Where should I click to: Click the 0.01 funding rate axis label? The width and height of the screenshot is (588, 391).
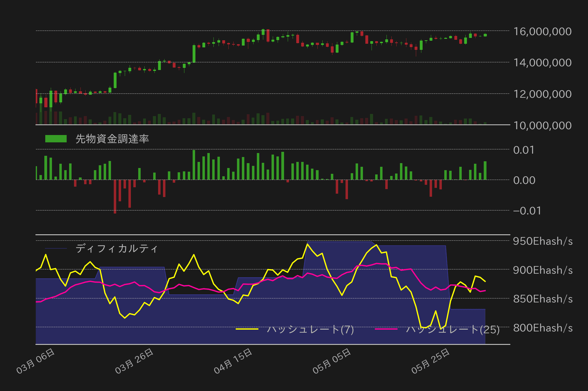(x=524, y=150)
